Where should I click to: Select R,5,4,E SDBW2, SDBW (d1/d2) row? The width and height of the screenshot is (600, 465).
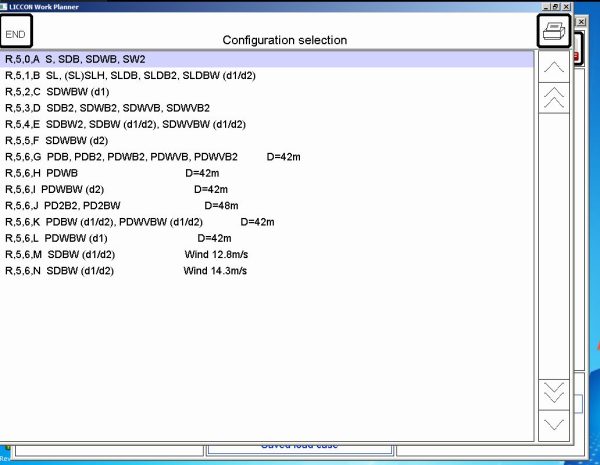point(267,124)
